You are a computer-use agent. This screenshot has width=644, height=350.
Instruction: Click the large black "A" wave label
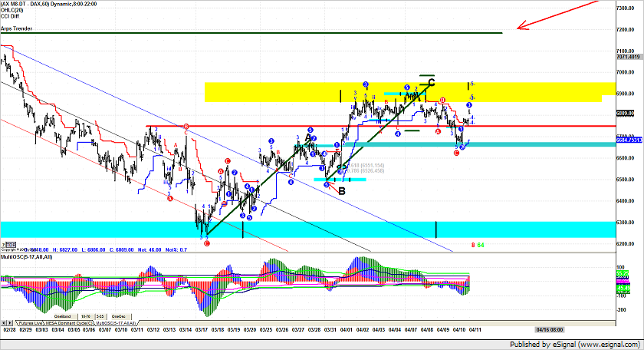click(x=308, y=138)
